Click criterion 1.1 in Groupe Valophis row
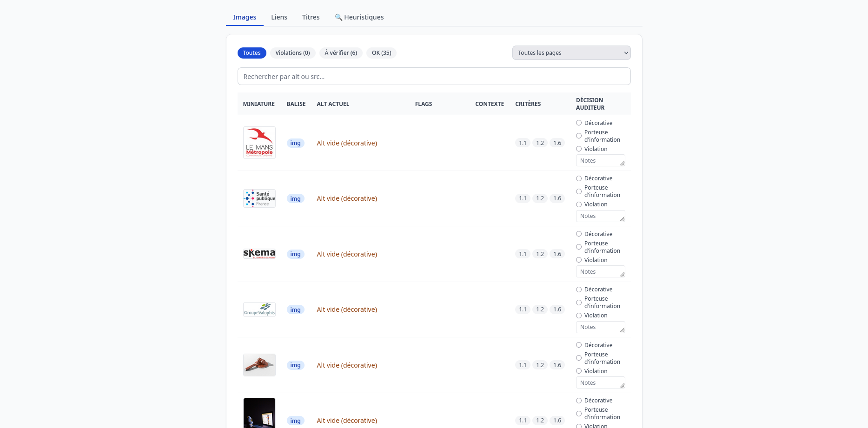 (x=523, y=309)
